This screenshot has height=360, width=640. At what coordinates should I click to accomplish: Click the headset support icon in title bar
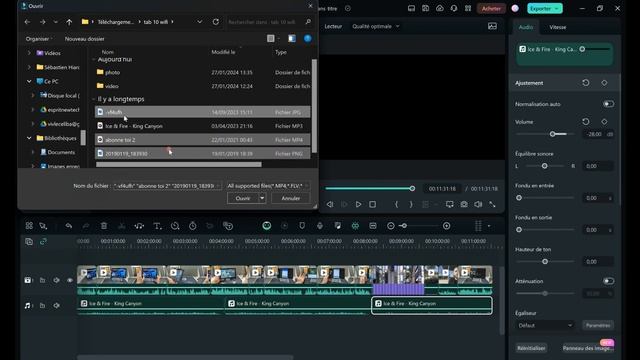(x=454, y=8)
